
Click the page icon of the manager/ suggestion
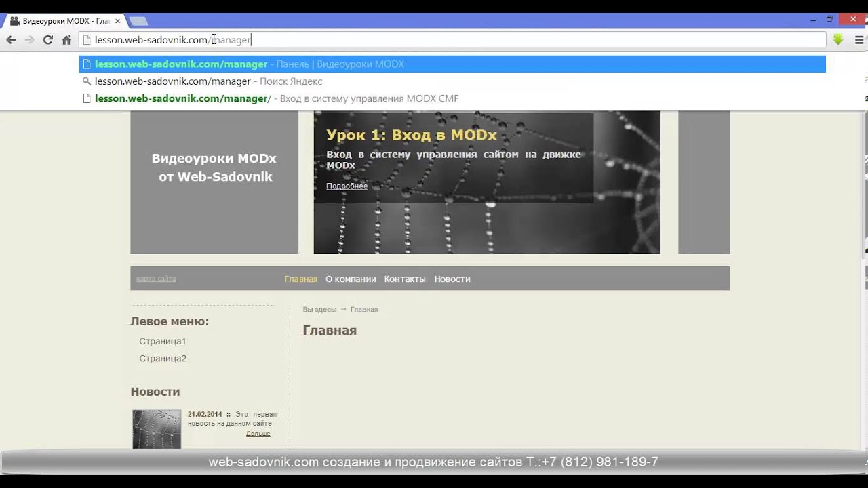[x=86, y=98]
